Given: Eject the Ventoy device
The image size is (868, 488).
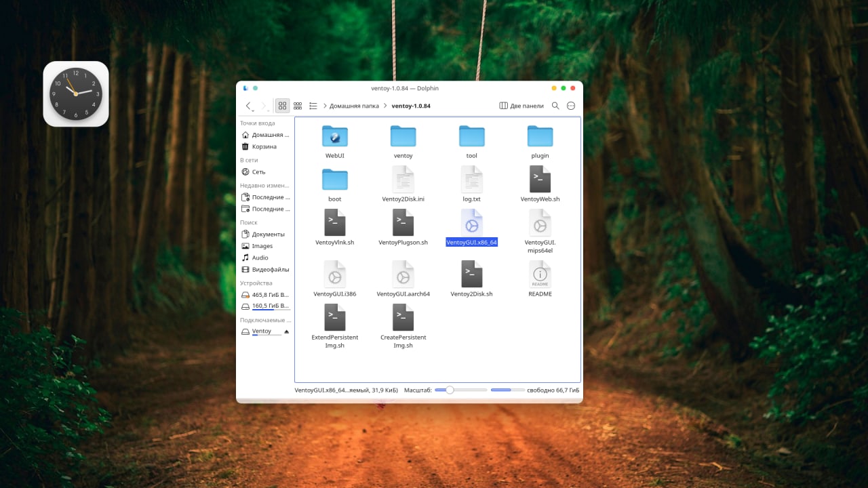Looking at the screenshot, I should 286,331.
